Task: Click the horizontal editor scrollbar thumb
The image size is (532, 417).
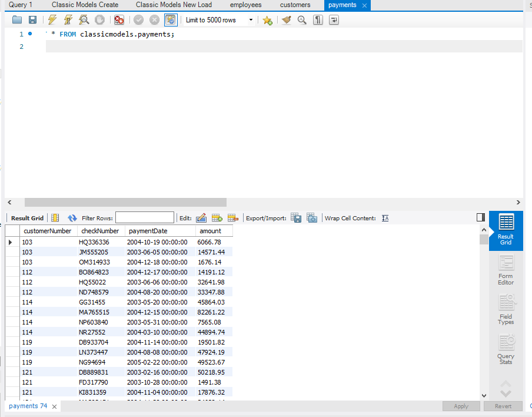Action: pyautogui.click(x=125, y=203)
